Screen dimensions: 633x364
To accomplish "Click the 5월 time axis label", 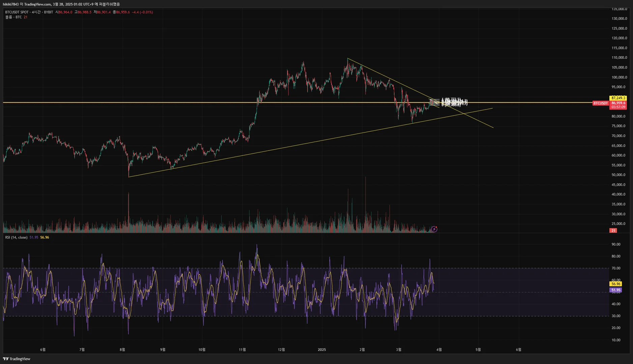I will pyautogui.click(x=478, y=350).
